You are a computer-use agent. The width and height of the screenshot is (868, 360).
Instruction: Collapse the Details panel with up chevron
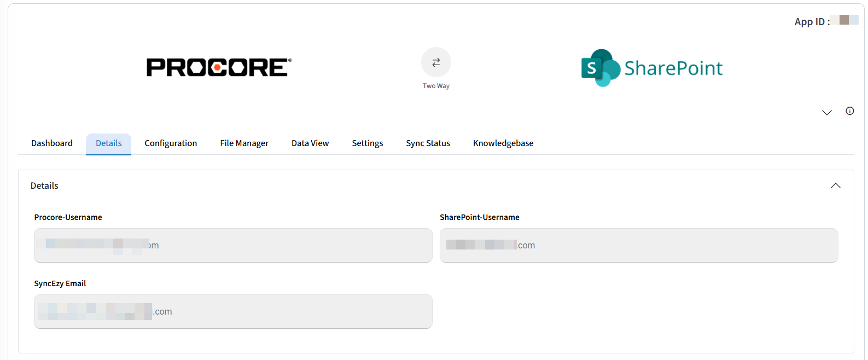click(835, 186)
